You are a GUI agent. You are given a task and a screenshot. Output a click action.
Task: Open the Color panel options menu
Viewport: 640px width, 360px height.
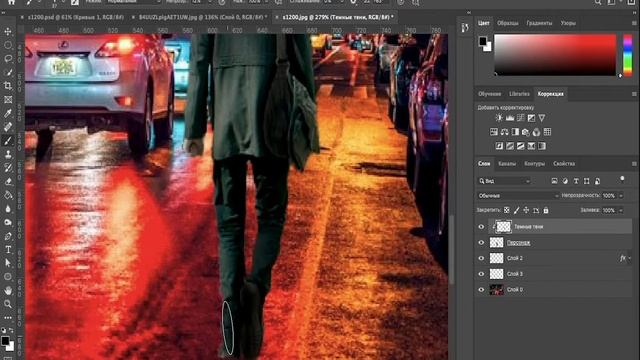tap(634, 23)
